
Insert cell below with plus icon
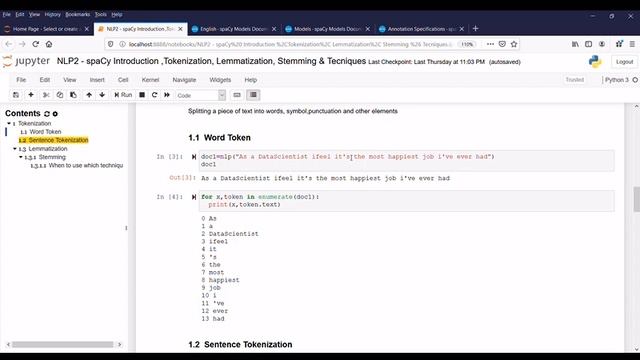coord(31,95)
